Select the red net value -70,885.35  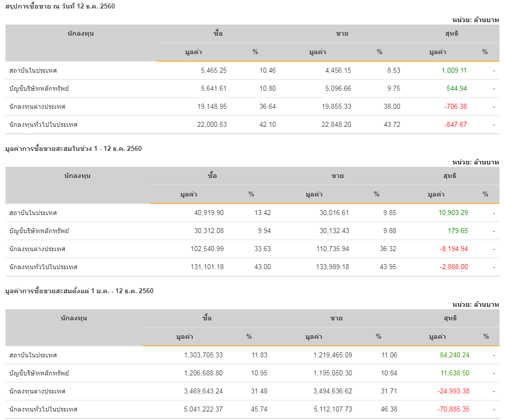(453, 409)
